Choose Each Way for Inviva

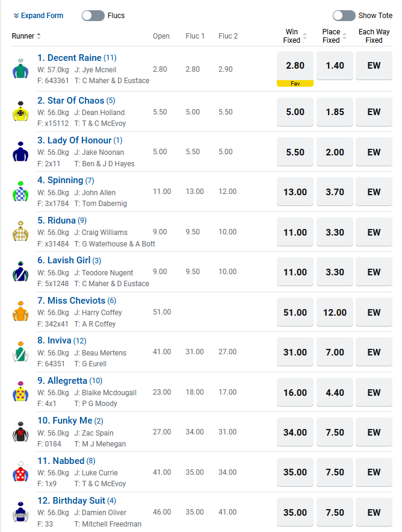coord(374,352)
